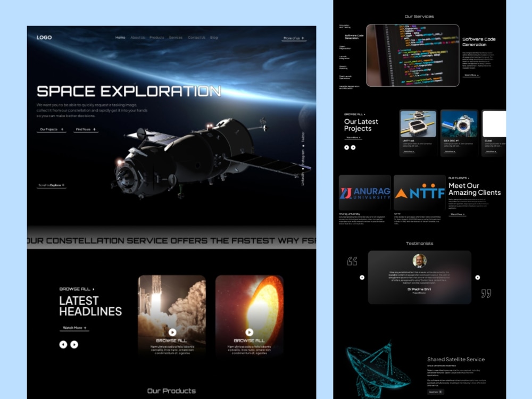Click Watch More under Latest Headlines
The width and height of the screenshot is (532, 399).
click(x=74, y=328)
